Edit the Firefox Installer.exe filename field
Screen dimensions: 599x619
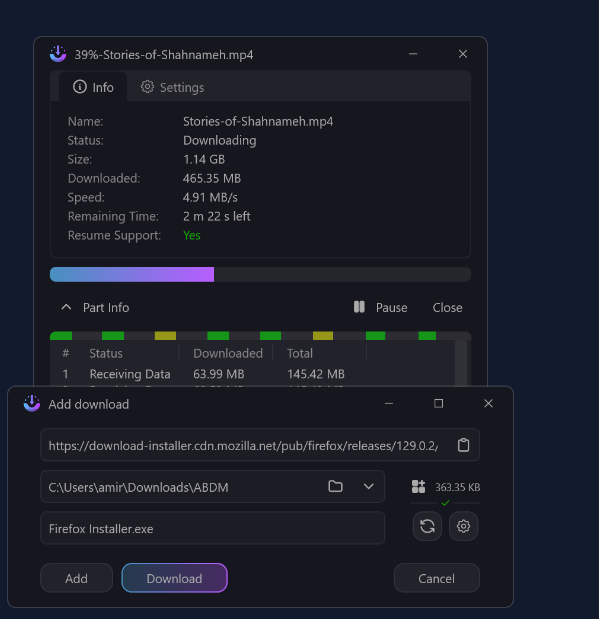tap(212, 529)
